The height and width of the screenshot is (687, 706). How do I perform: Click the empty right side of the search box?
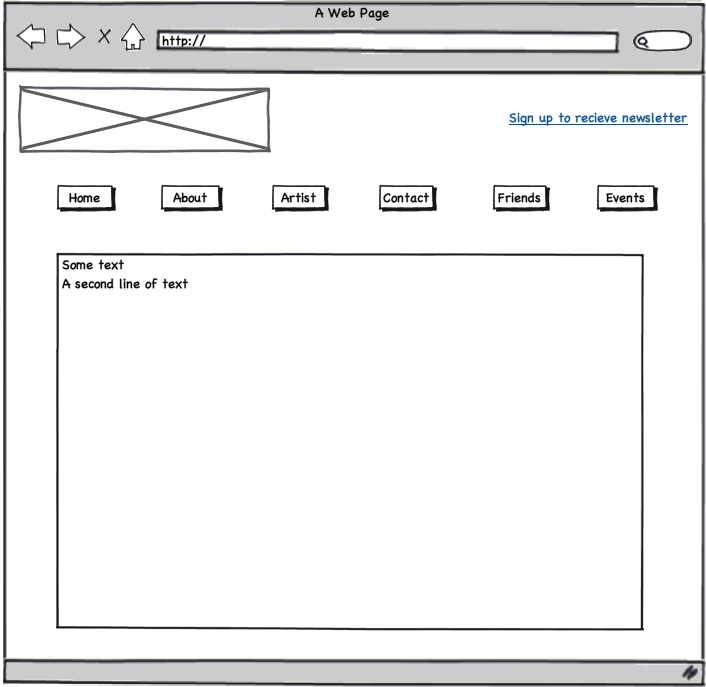[x=672, y=42]
